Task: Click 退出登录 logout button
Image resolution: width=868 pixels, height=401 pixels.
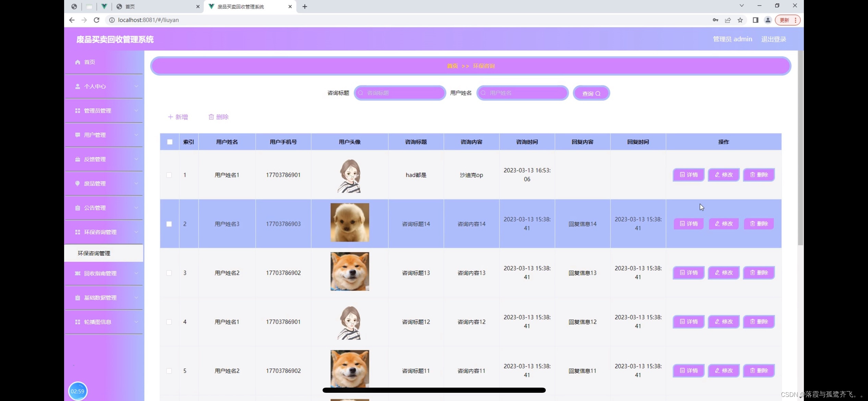Action: (x=773, y=39)
